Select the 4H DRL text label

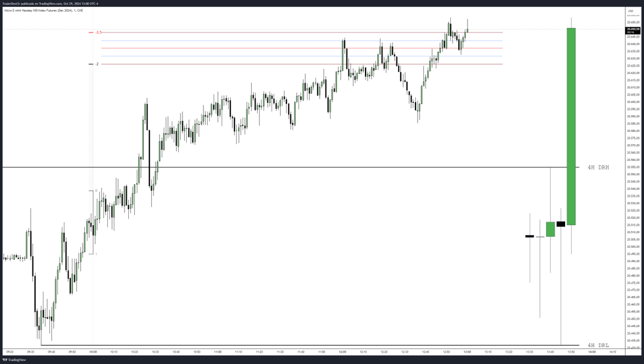pos(598,345)
